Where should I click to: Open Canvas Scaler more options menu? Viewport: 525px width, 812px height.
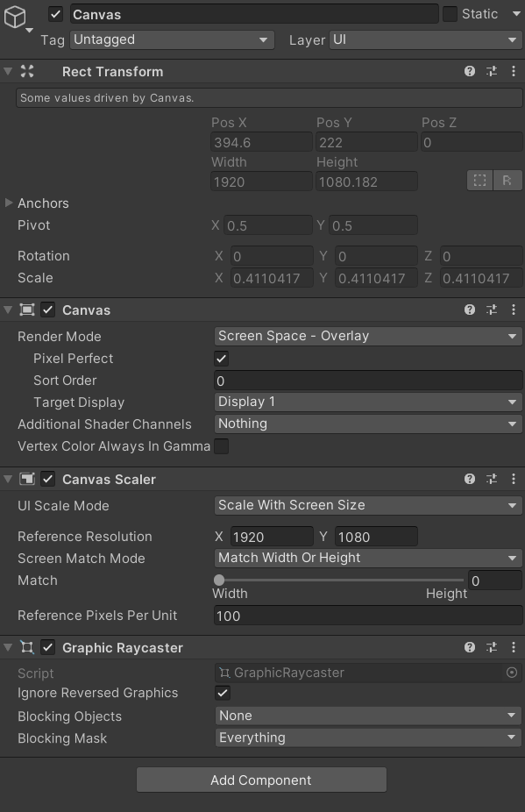513,479
